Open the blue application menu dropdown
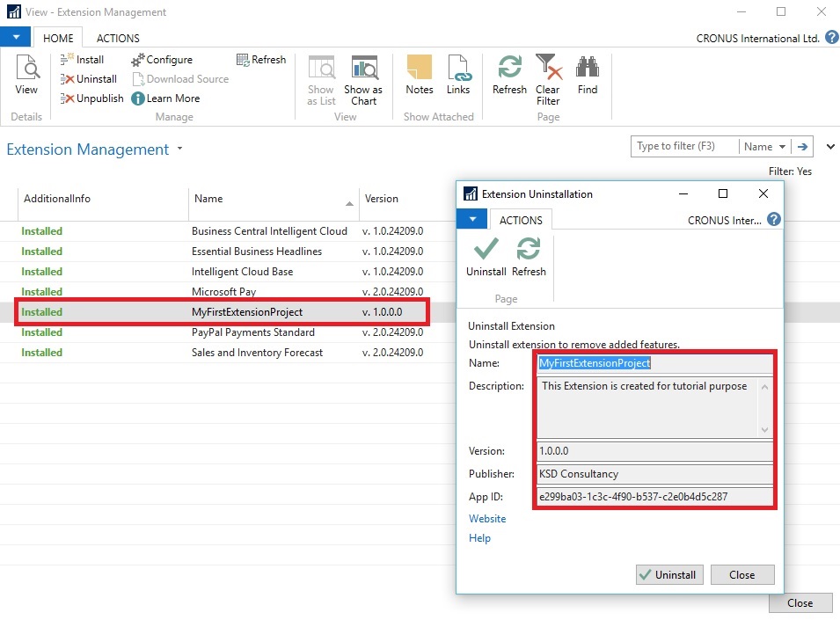The image size is (840, 620). tap(16, 38)
